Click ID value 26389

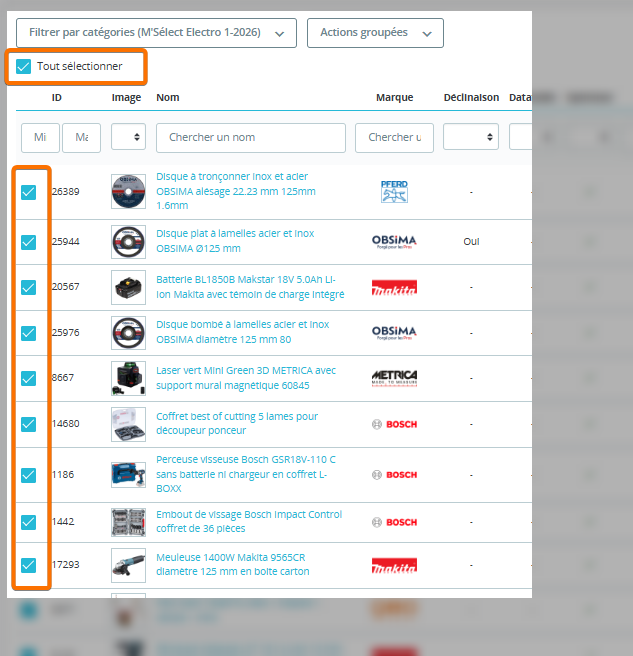click(66, 192)
